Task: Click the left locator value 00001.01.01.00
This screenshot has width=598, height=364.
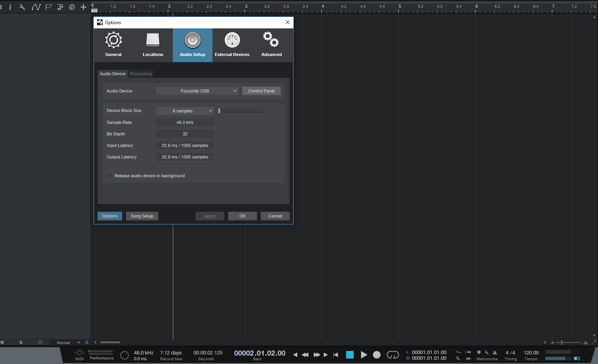Action: click(429, 352)
